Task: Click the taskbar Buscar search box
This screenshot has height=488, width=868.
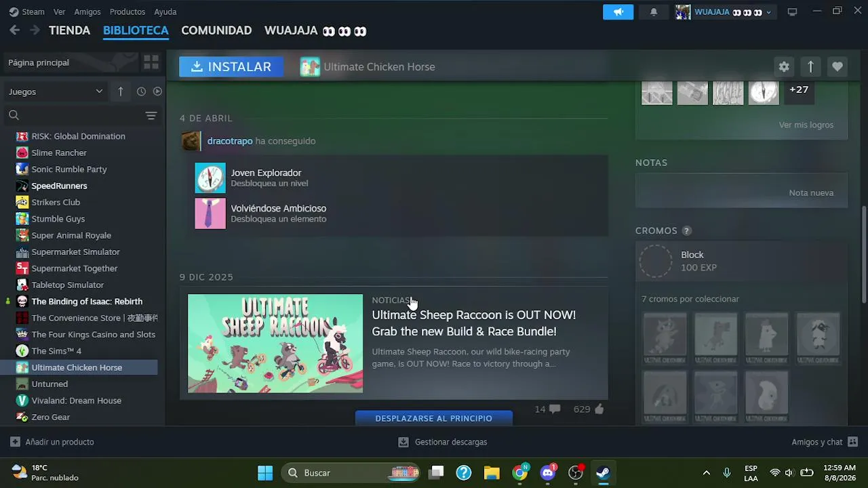Action: tap(351, 472)
